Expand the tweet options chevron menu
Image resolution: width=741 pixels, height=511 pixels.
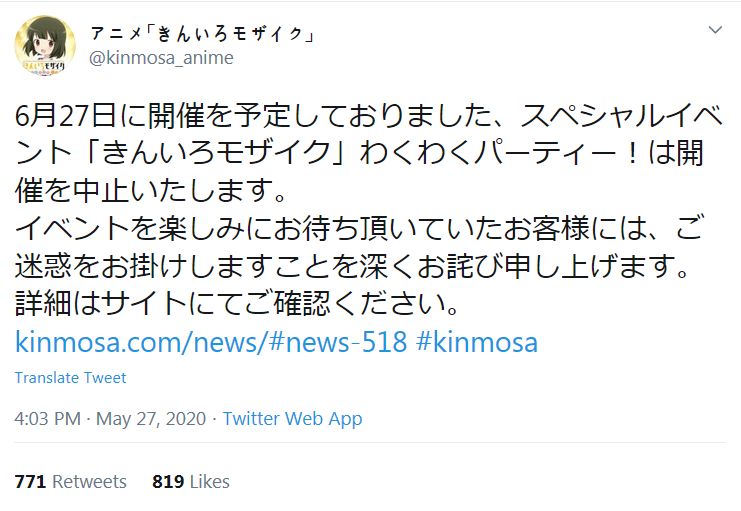coord(715,31)
